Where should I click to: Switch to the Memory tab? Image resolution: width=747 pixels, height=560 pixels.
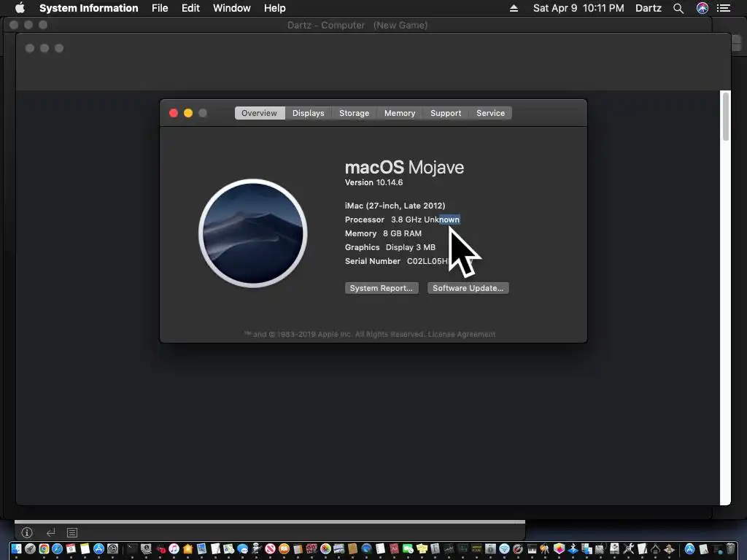tap(400, 113)
